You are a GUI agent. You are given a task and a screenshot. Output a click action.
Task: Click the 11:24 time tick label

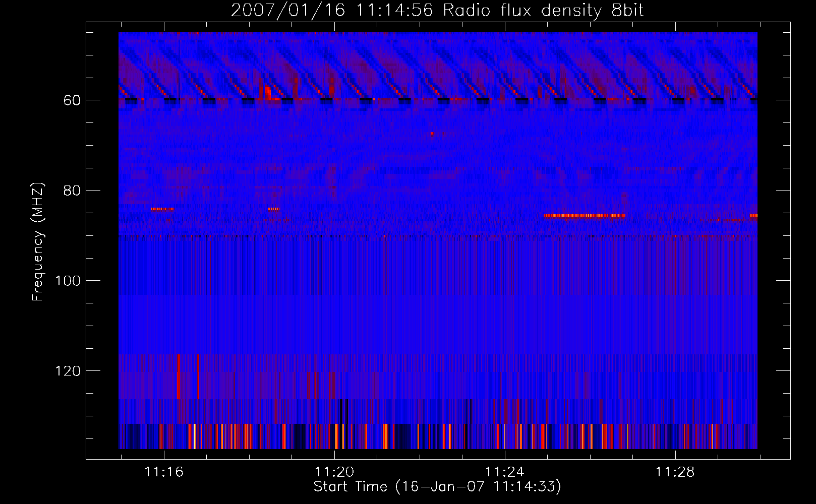(x=505, y=472)
